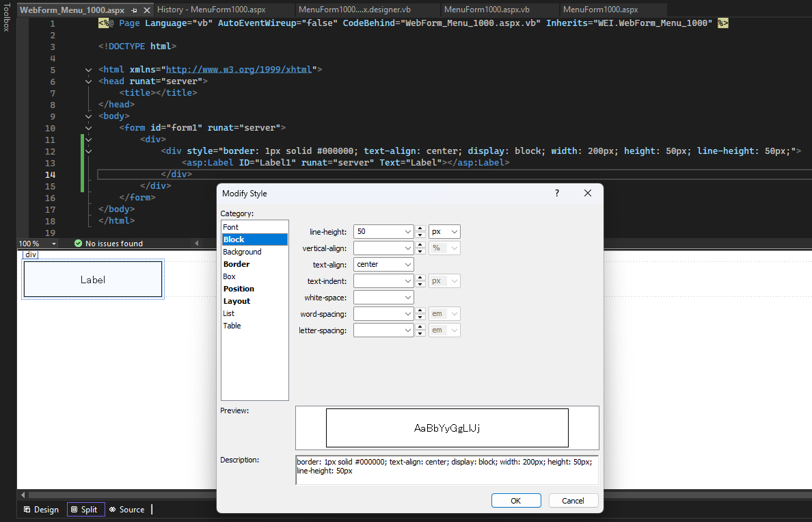Open the Toolbox side panel

(x=6, y=17)
